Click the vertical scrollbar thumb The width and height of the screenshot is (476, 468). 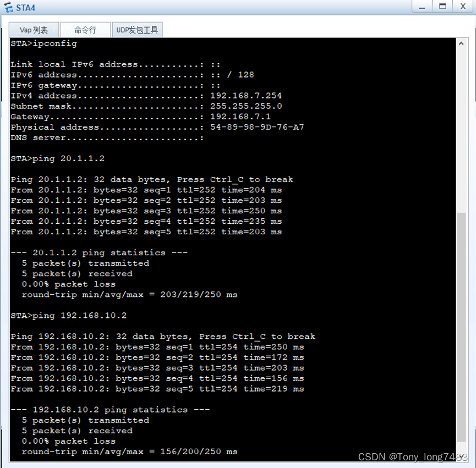(461, 327)
